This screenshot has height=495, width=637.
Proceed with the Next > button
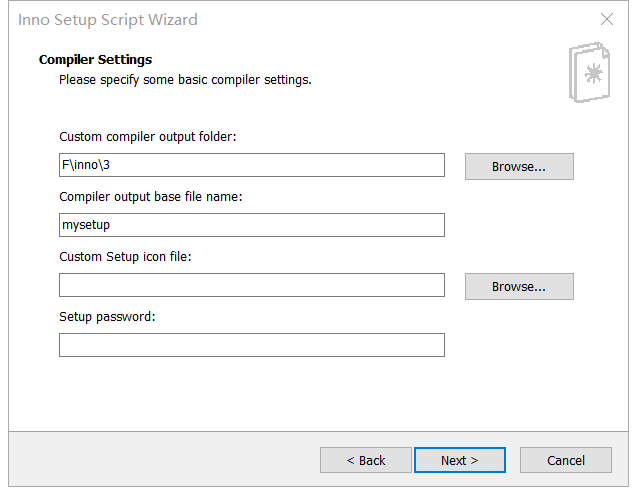coord(460,460)
